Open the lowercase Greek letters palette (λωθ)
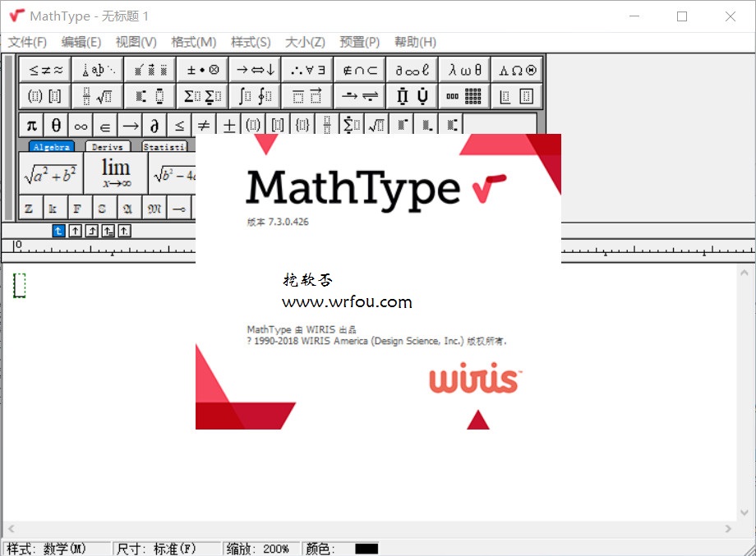This screenshot has height=556, width=756. click(465, 71)
